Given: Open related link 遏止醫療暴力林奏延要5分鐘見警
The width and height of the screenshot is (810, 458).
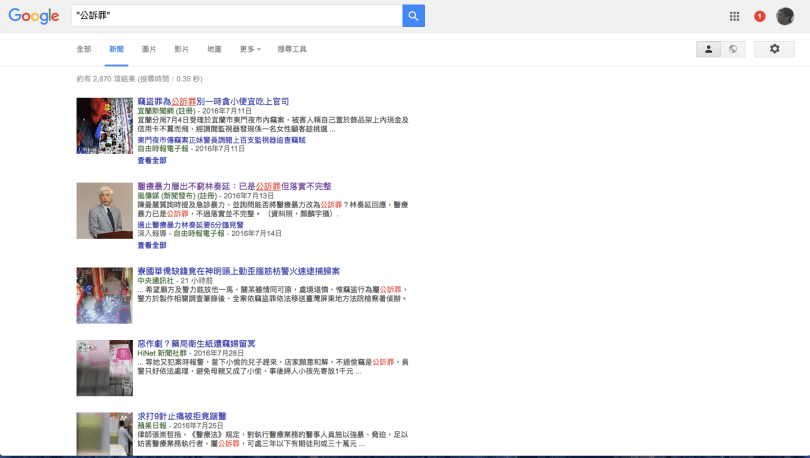Looking at the screenshot, I should (x=190, y=225).
